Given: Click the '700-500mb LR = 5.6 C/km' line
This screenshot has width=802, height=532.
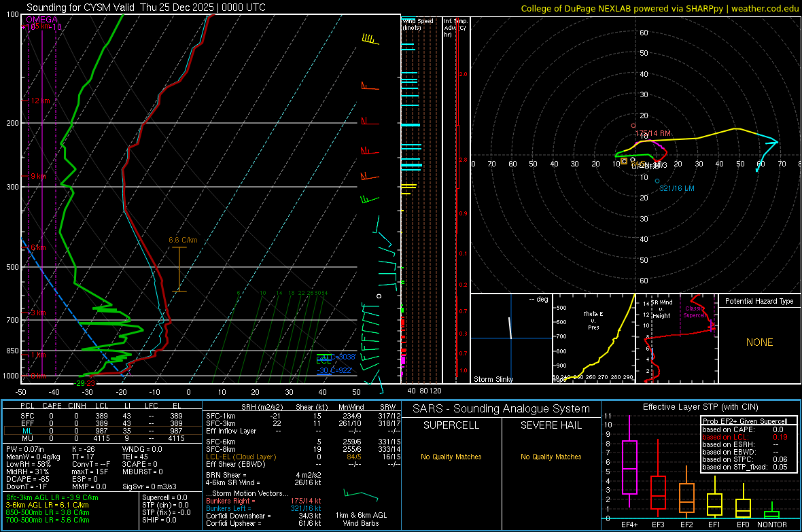Looking at the screenshot, I should click(x=48, y=520).
